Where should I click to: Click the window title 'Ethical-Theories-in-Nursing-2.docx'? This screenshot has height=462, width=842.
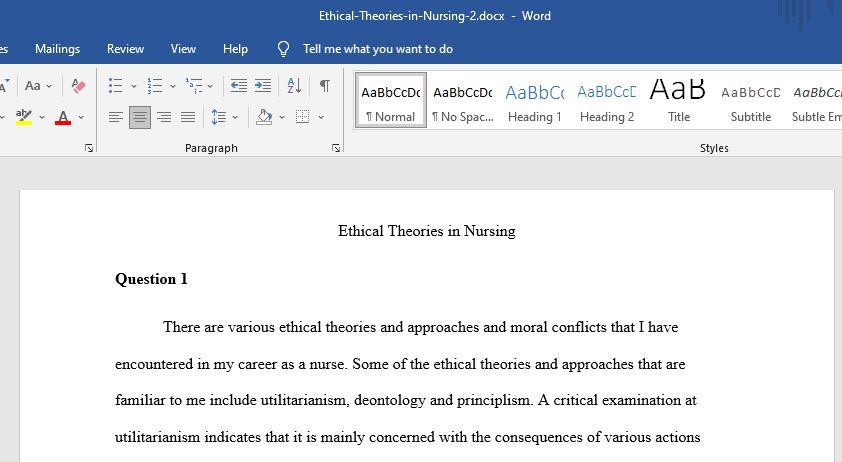411,16
